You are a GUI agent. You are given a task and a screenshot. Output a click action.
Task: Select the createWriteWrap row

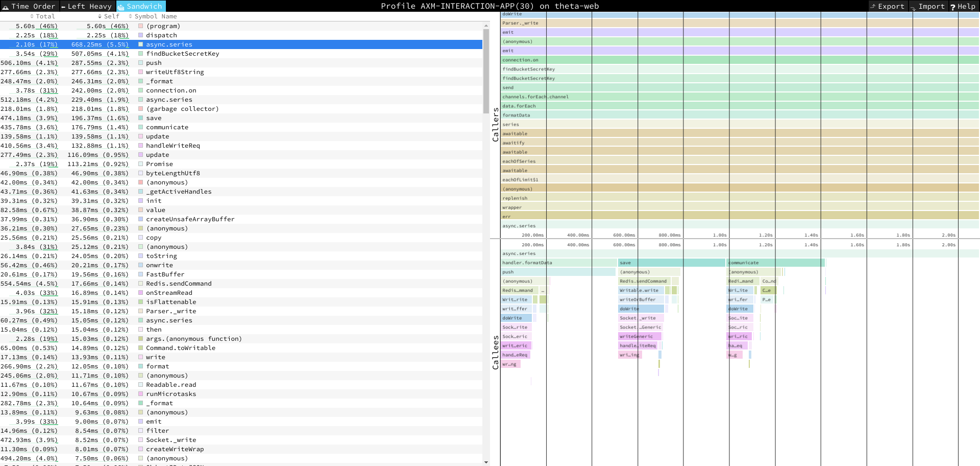(241, 449)
